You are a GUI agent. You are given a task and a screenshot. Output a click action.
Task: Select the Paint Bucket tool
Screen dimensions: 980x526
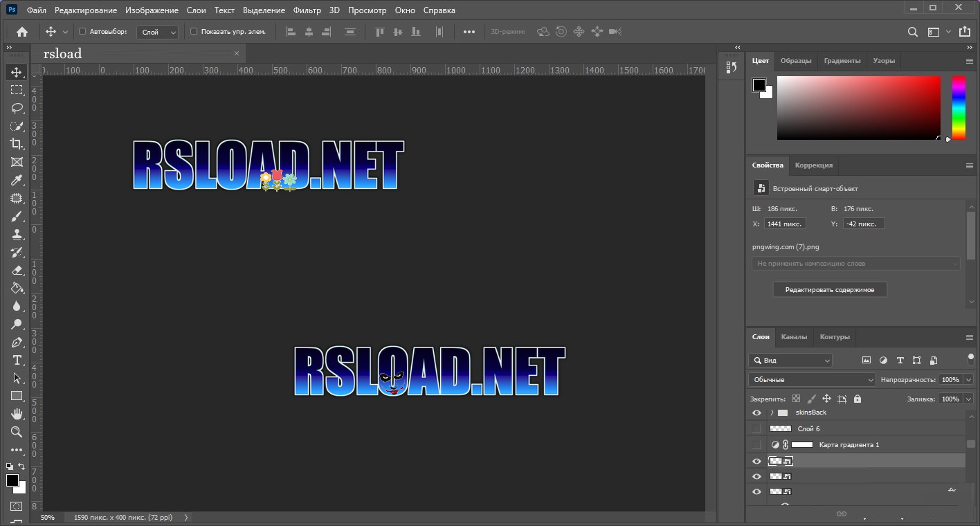17,288
